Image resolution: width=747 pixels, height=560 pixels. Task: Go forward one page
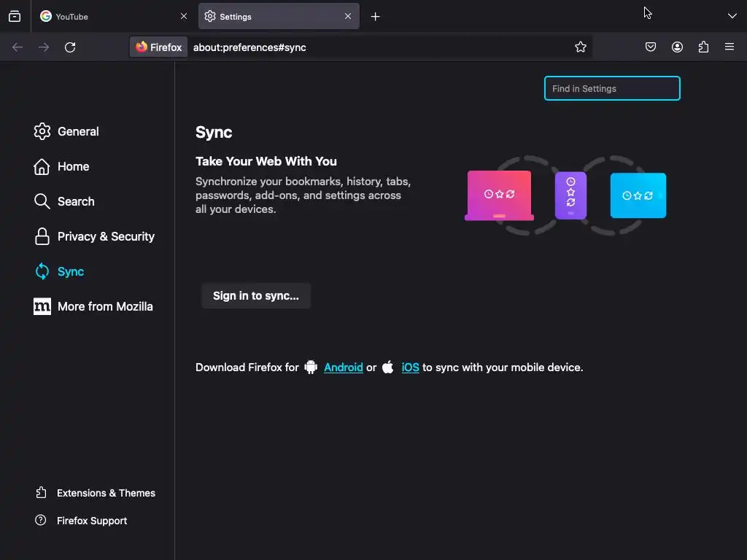(44, 47)
